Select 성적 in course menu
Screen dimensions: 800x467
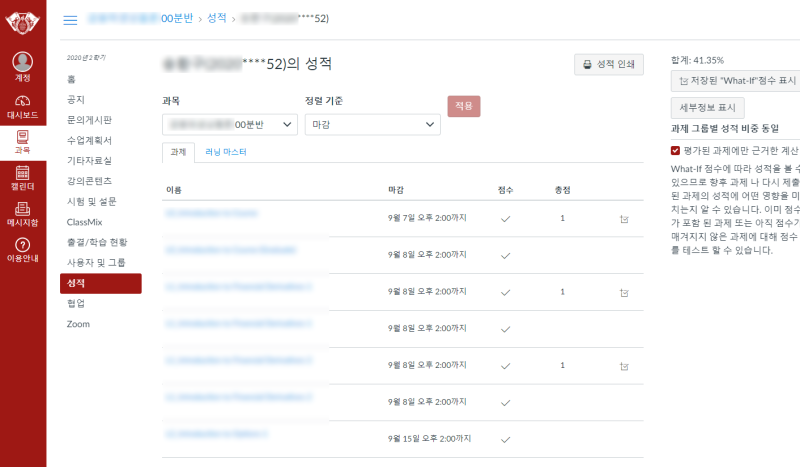click(101, 283)
